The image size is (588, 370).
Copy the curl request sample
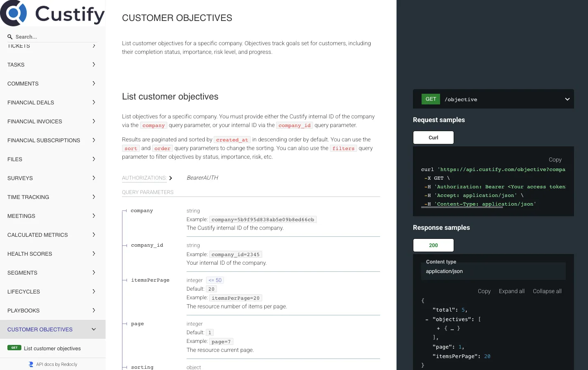(x=555, y=160)
